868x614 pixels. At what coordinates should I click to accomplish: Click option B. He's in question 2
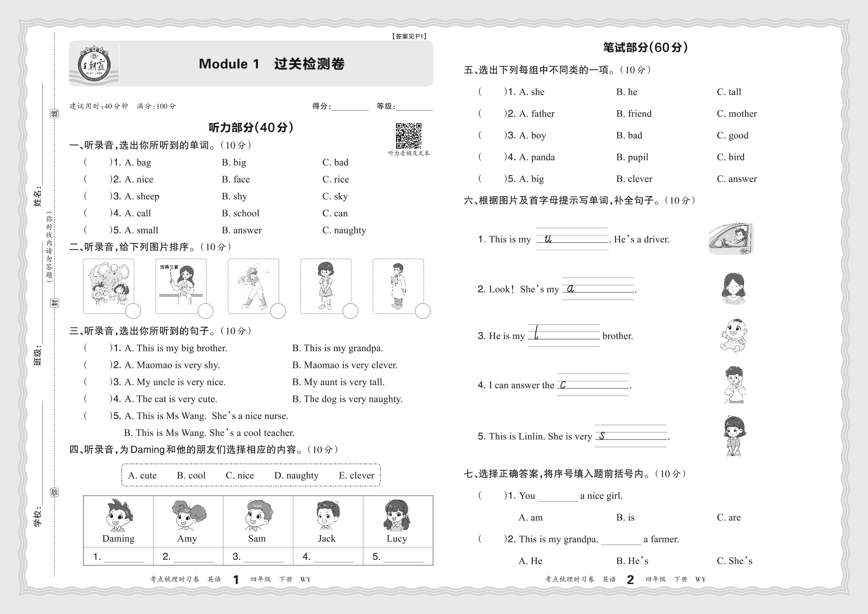[632, 561]
